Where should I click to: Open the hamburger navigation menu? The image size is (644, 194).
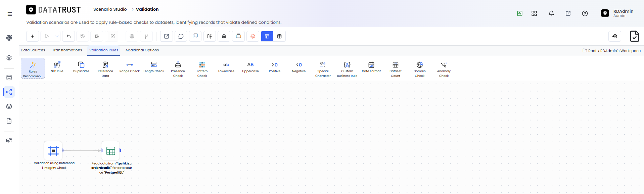(10, 14)
